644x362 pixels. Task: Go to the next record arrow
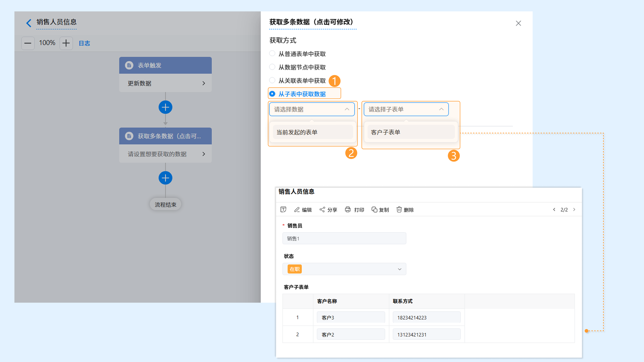[x=574, y=209]
